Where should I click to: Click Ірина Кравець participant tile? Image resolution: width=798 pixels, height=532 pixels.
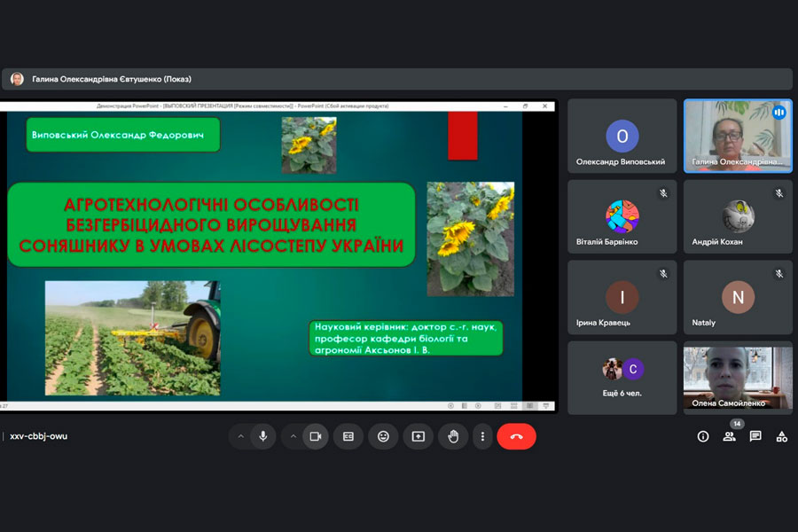[x=622, y=297]
